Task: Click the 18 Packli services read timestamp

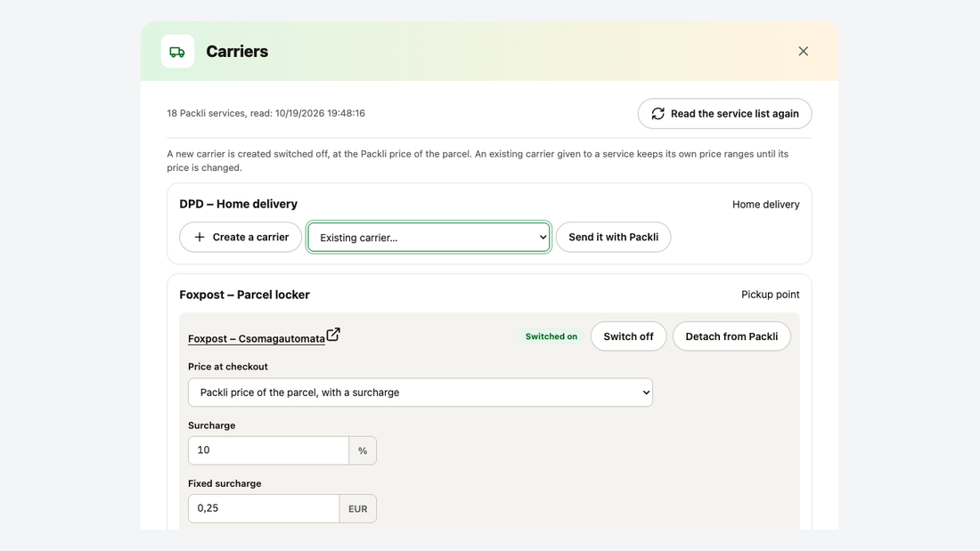Action: [265, 113]
